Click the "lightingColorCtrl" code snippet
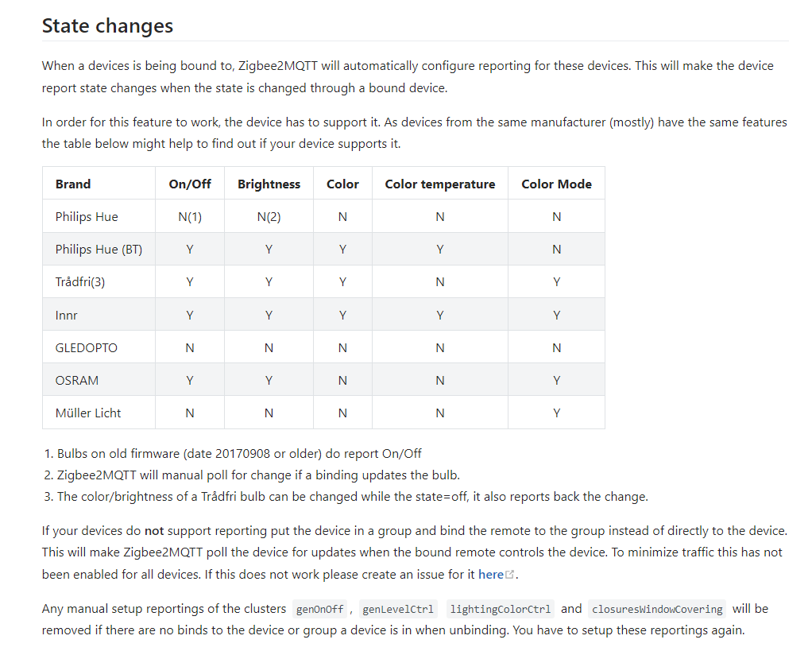This screenshot has width=812, height=655. coord(501,610)
